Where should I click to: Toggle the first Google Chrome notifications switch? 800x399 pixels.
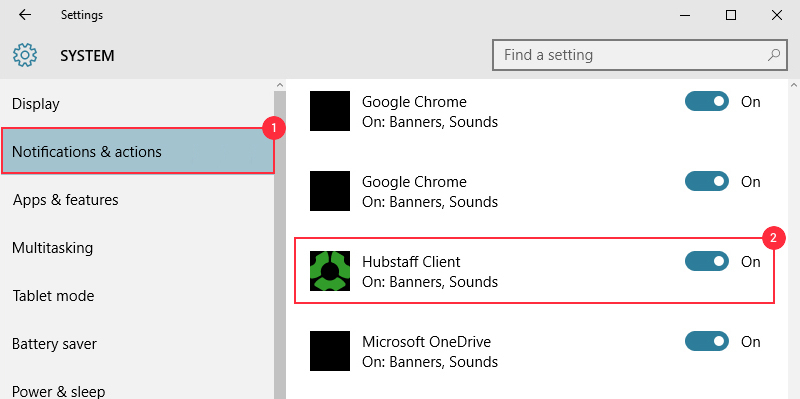pyautogui.click(x=707, y=101)
